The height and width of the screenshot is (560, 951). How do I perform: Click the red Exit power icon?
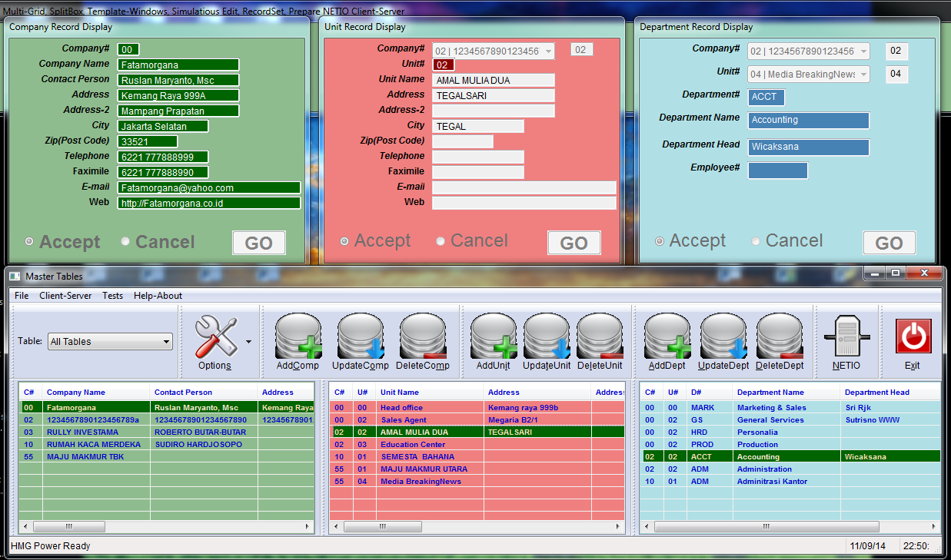click(x=913, y=336)
